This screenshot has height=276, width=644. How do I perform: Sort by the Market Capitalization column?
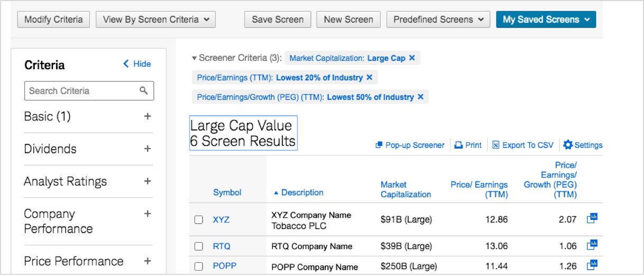[x=406, y=189]
